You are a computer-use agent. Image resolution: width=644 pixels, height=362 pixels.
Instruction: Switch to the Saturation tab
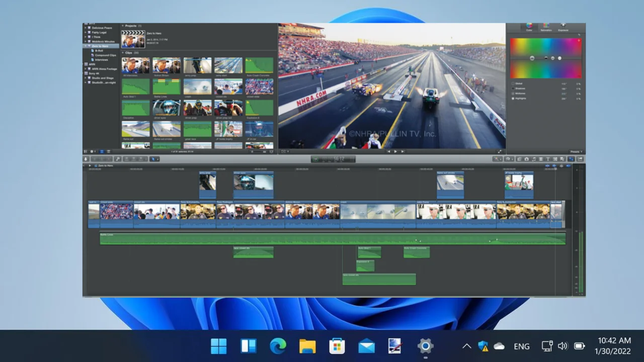tap(546, 27)
